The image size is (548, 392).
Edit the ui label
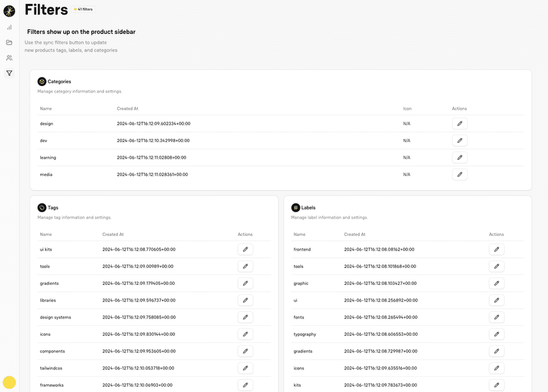point(496,300)
